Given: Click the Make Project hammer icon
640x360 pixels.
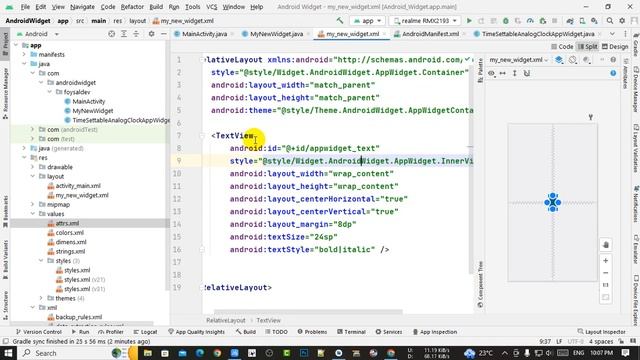Looking at the screenshot, I should tap(340, 21).
